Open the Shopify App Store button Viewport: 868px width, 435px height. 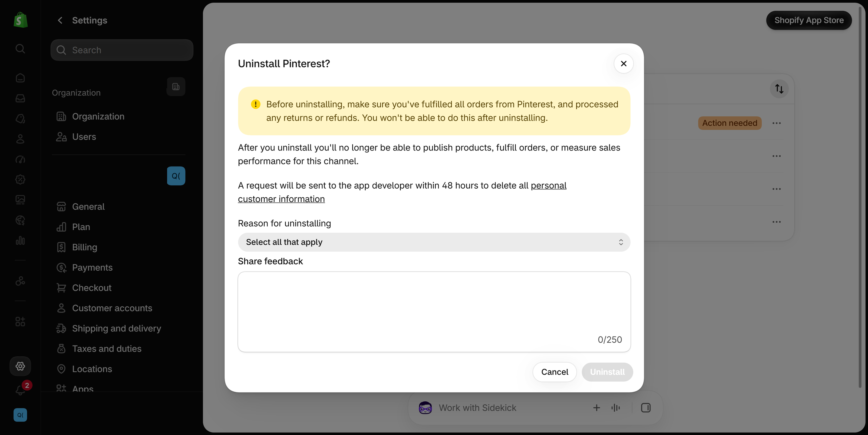coord(809,20)
